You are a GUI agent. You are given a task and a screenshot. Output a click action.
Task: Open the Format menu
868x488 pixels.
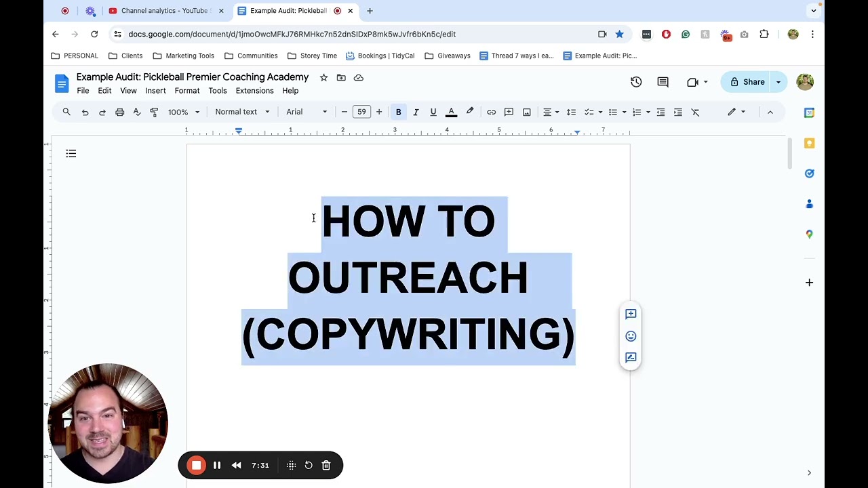[187, 91]
